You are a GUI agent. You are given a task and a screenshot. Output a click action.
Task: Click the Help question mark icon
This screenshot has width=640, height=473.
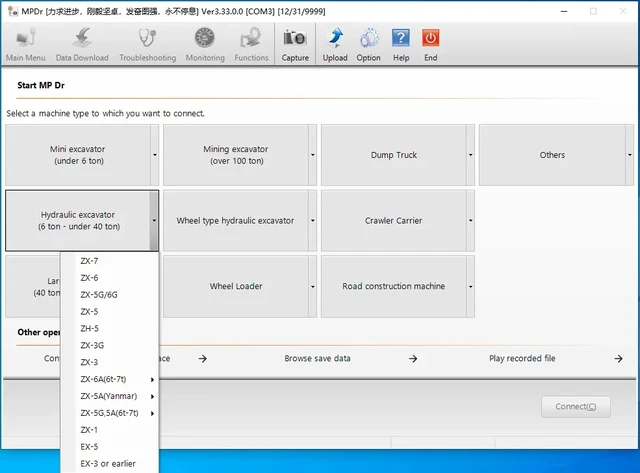[401, 38]
